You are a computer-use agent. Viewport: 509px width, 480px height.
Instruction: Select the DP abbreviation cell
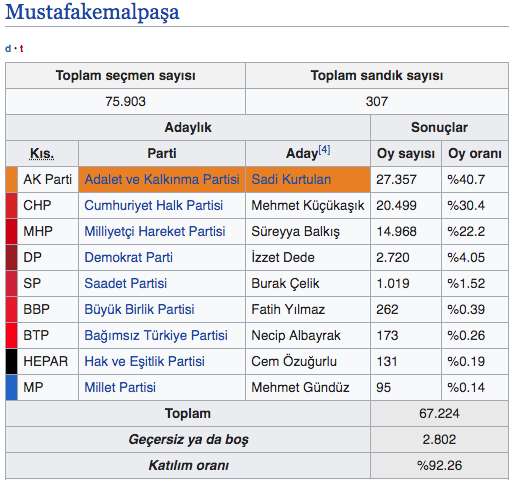(48, 257)
